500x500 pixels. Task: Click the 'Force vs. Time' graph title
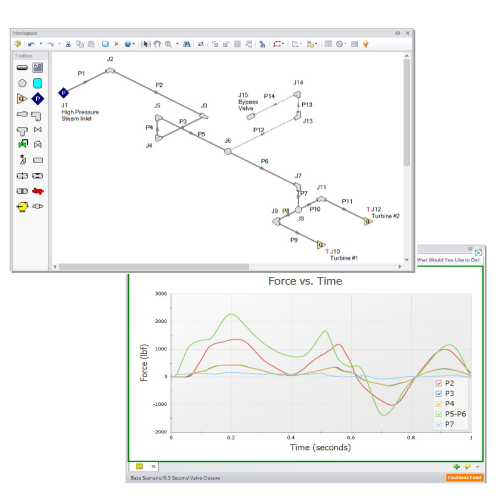coord(305,281)
